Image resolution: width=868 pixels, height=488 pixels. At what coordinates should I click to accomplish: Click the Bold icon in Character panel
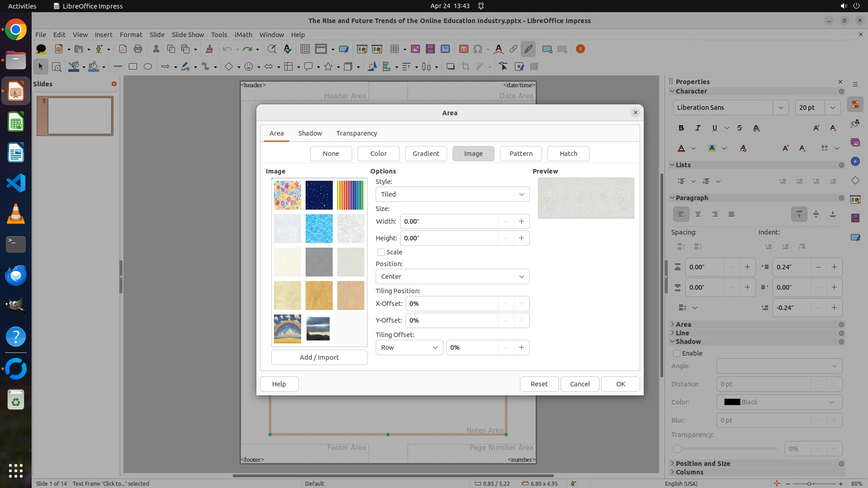[681, 128]
